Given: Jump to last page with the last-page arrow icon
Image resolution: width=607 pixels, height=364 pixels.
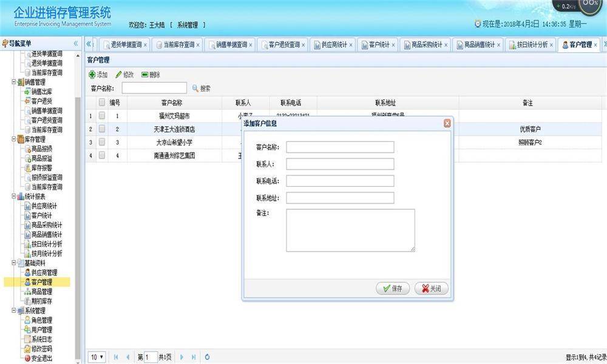Looking at the screenshot, I should click(193, 357).
